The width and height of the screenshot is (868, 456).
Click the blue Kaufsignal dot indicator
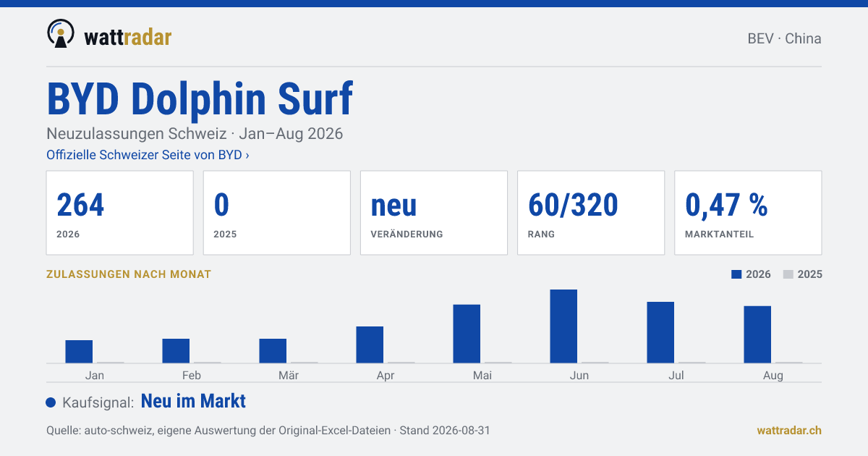click(51, 402)
